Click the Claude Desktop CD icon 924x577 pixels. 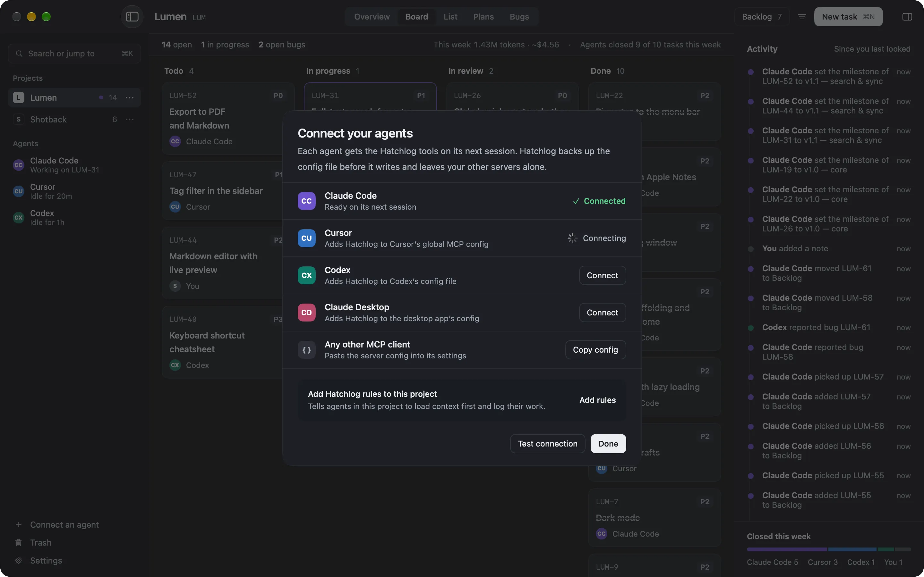click(x=307, y=313)
